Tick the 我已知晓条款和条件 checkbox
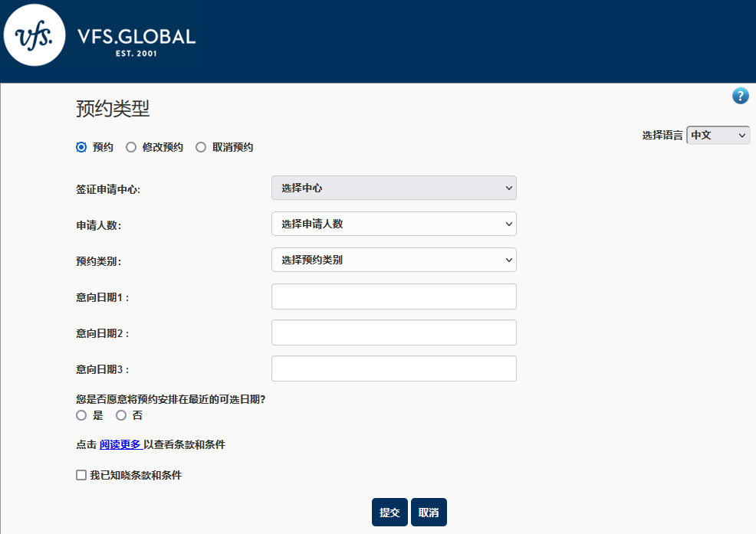 (x=81, y=475)
